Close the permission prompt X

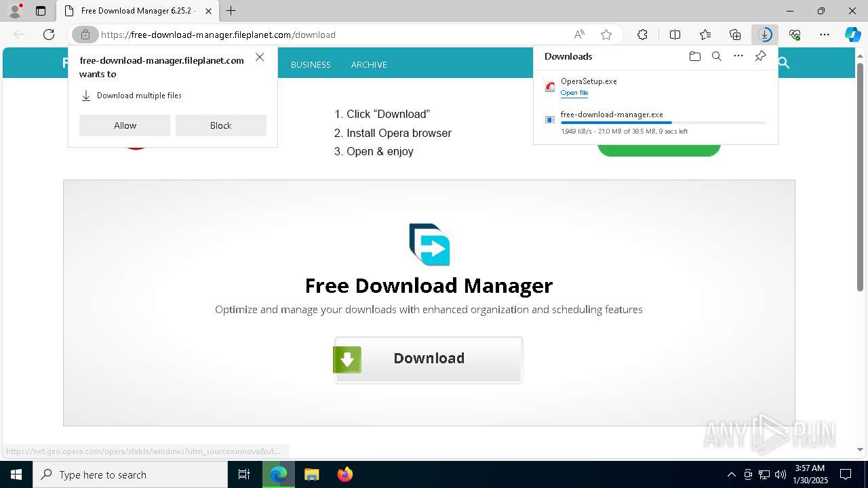(260, 57)
